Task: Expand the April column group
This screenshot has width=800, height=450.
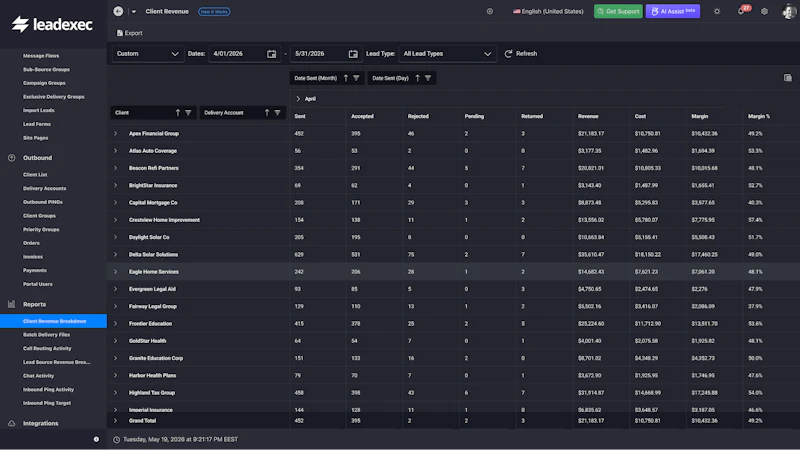Action: (x=298, y=98)
